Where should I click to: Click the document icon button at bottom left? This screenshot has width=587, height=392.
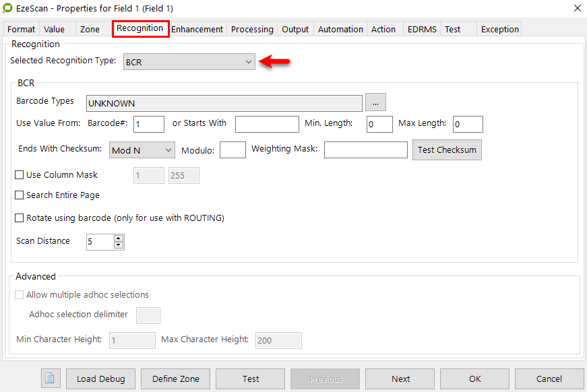pyautogui.click(x=50, y=379)
